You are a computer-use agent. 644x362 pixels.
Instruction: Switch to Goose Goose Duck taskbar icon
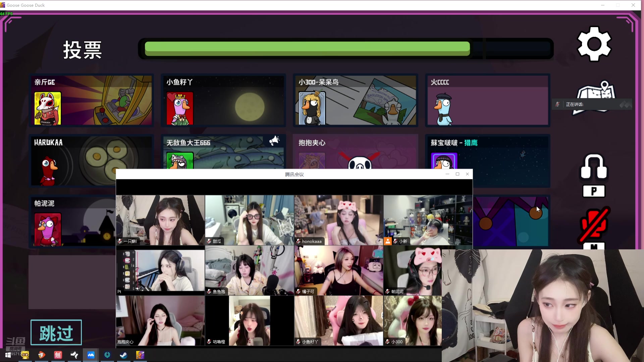pos(140,355)
